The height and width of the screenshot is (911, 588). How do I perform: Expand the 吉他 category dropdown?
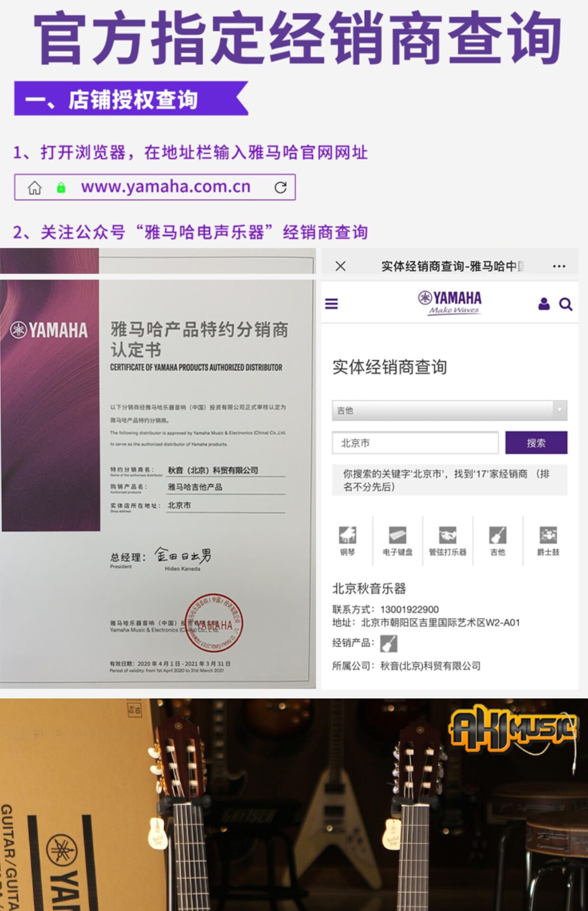tap(450, 410)
